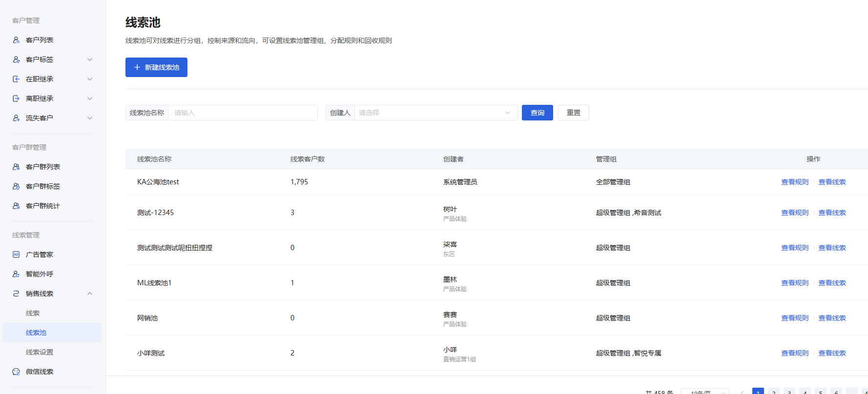
Task: Click the 重置 reset button
Action: pyautogui.click(x=574, y=113)
